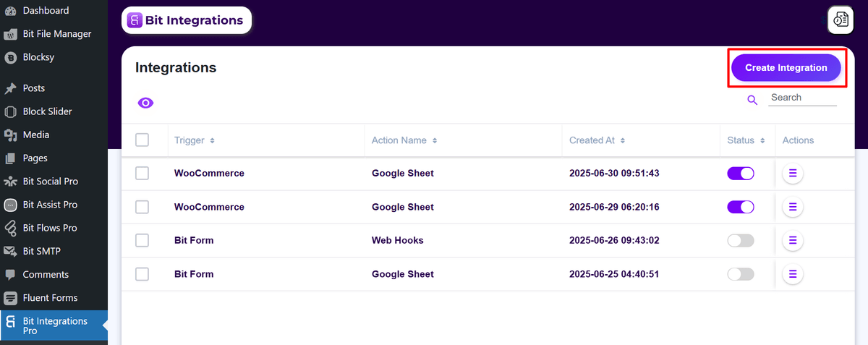The width and height of the screenshot is (868, 345).
Task: Click the Media icon in sidebar
Action: pyautogui.click(x=10, y=135)
